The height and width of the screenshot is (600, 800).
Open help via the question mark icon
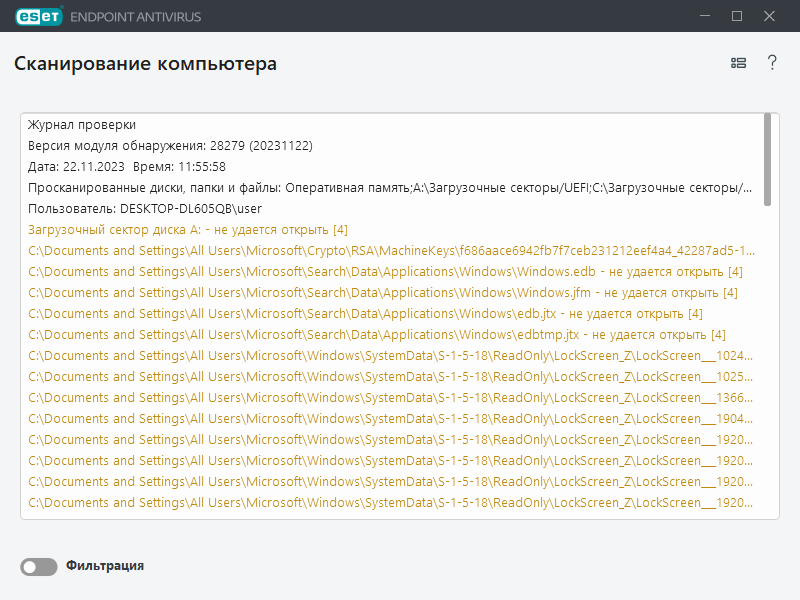[772, 63]
